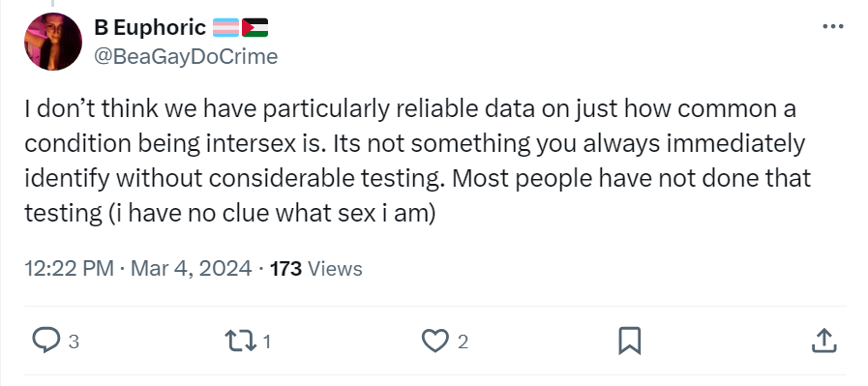868x386 pixels.
Task: Click the repost count number 1
Action: pos(267,341)
